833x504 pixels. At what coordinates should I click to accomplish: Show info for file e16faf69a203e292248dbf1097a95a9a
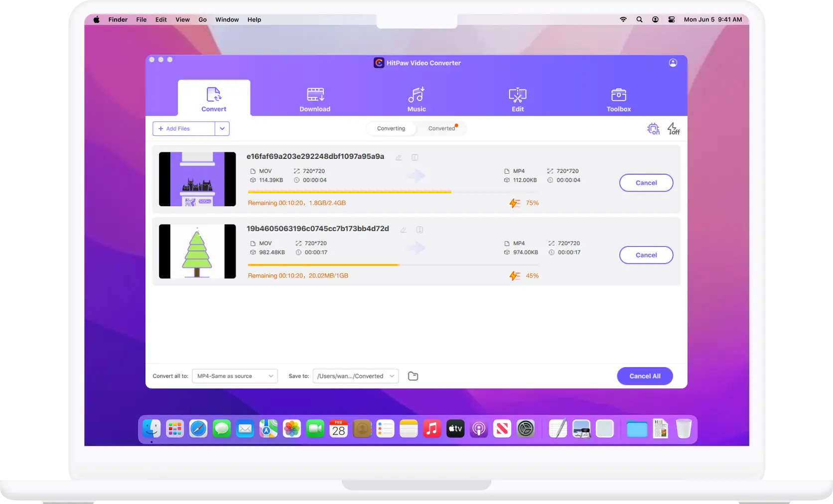pyautogui.click(x=415, y=157)
